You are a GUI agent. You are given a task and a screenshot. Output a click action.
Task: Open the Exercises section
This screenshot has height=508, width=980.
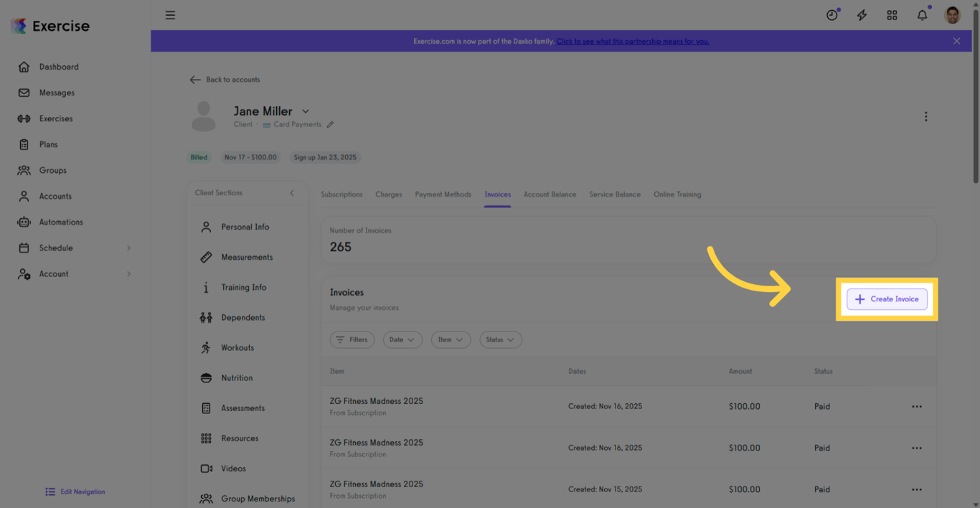pyautogui.click(x=55, y=118)
